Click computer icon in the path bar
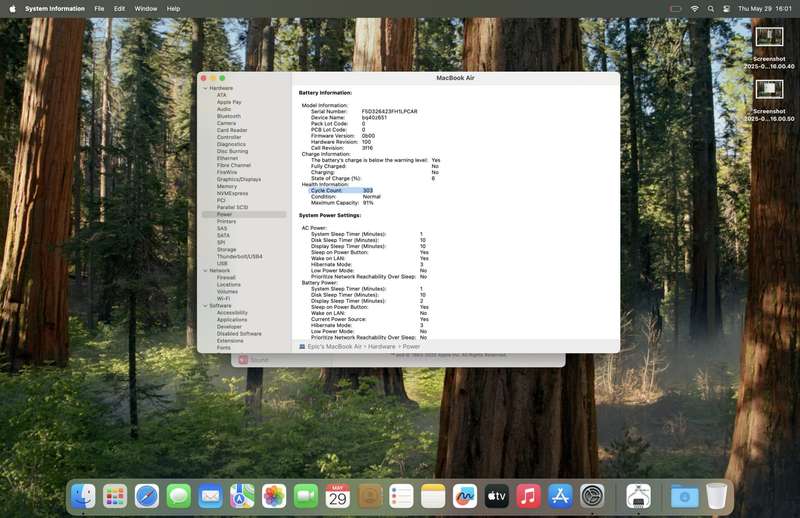The width and height of the screenshot is (800, 518). [302, 347]
